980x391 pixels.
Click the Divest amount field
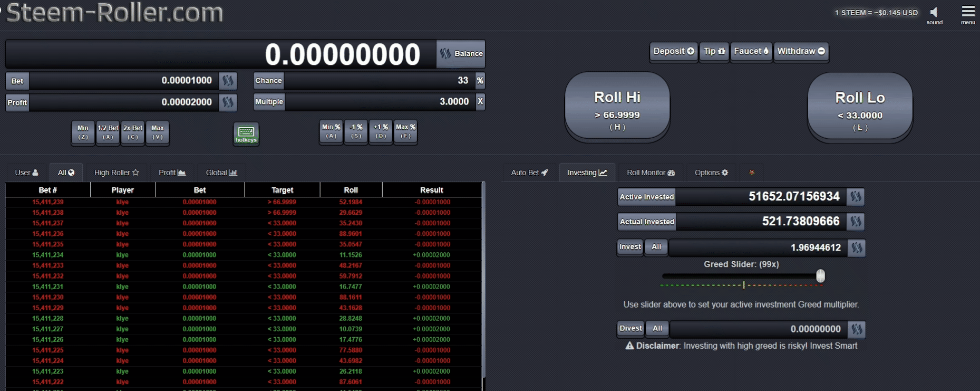coord(759,329)
